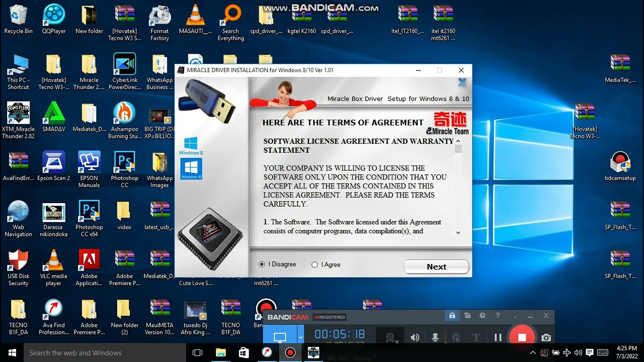The width and height of the screenshot is (644, 362).
Task: Pause the Bandicam recording
Action: [x=498, y=337]
